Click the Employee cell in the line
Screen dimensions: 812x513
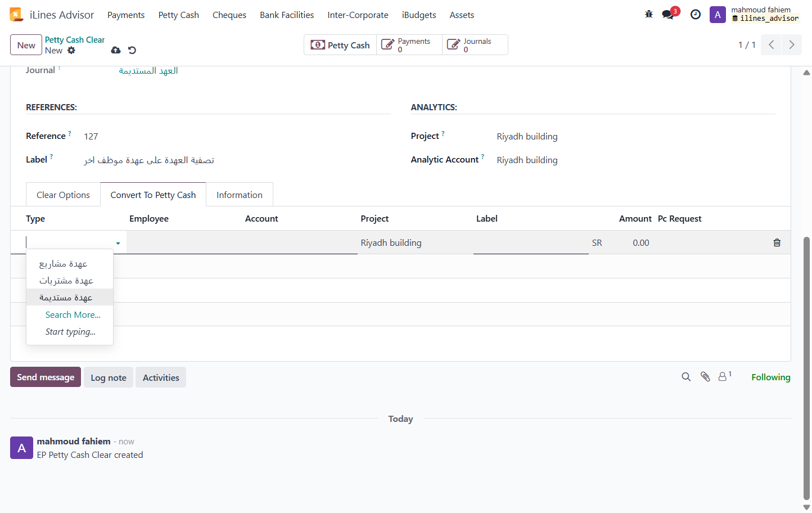click(x=184, y=242)
